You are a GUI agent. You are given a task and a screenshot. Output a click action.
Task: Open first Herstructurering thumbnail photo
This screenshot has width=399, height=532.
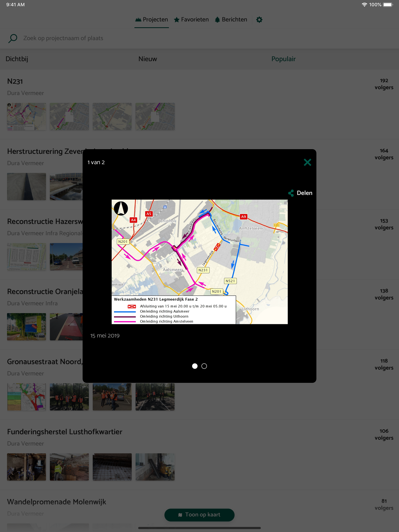(x=26, y=187)
